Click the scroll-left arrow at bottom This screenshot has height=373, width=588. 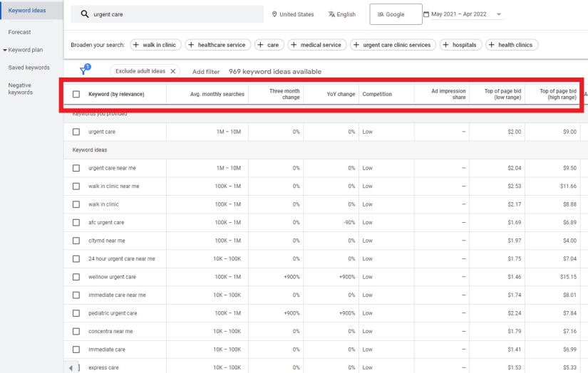click(x=71, y=368)
